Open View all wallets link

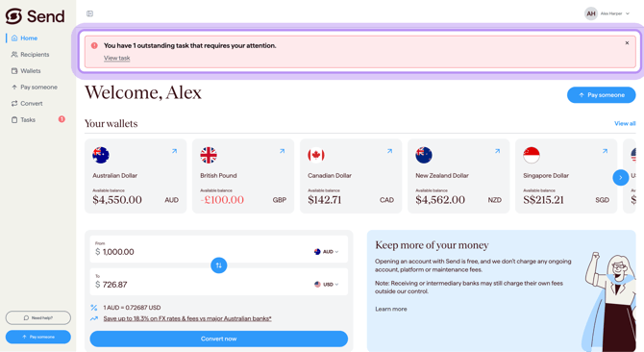[625, 123]
